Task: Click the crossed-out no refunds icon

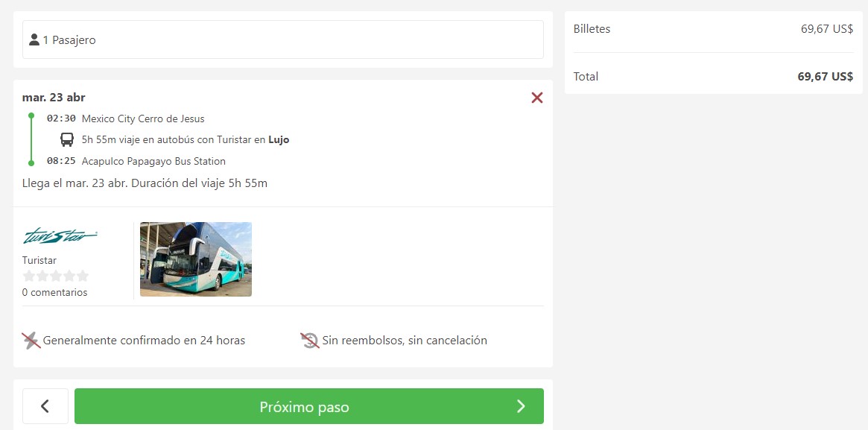Action: coord(309,341)
